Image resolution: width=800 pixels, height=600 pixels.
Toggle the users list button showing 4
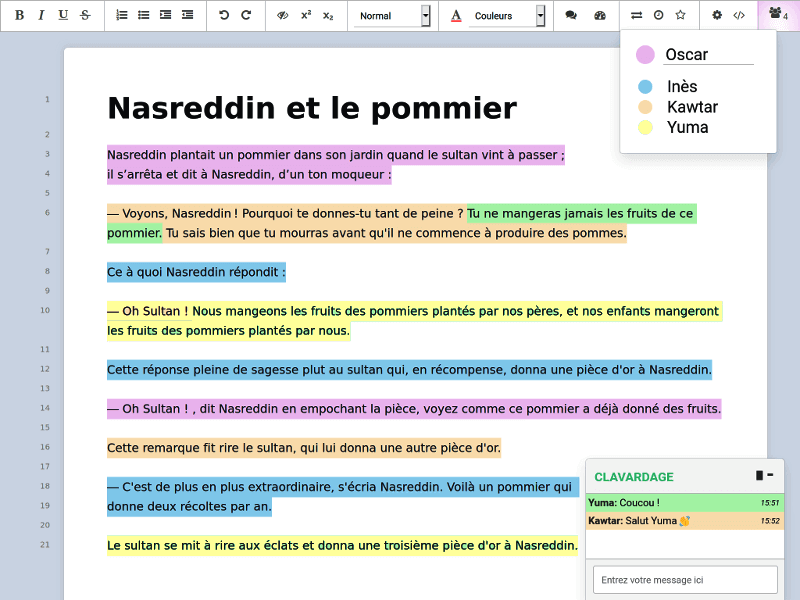779,15
